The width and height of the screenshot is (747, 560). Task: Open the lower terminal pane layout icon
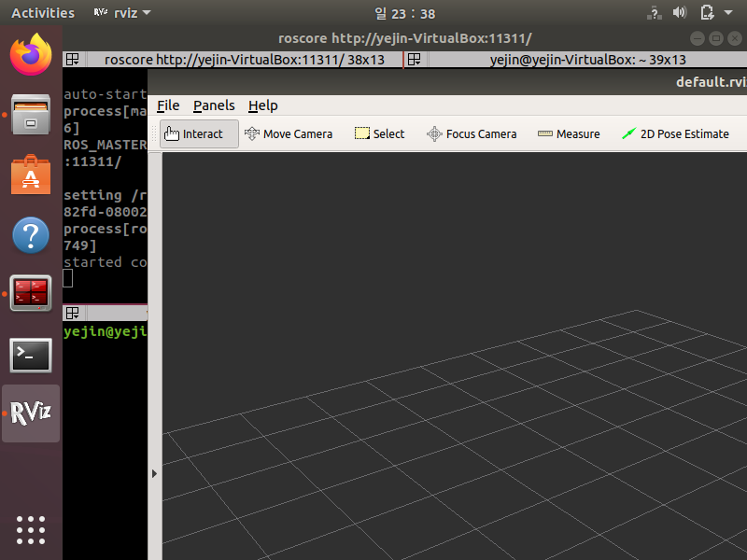(x=73, y=313)
